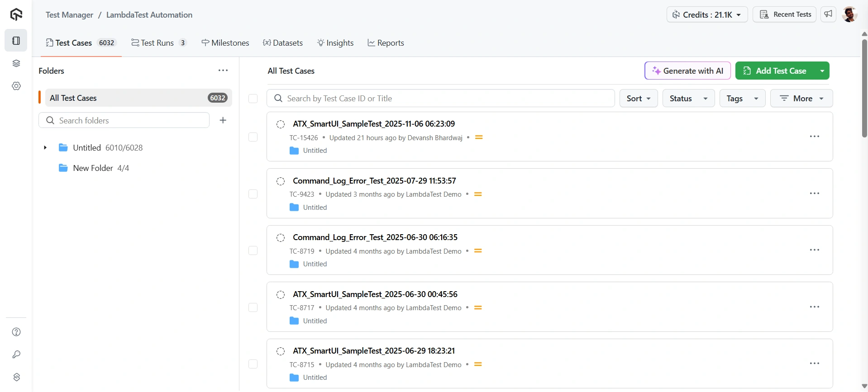Open the help question mark icon
Image resolution: width=868 pixels, height=392 pixels.
(16, 332)
